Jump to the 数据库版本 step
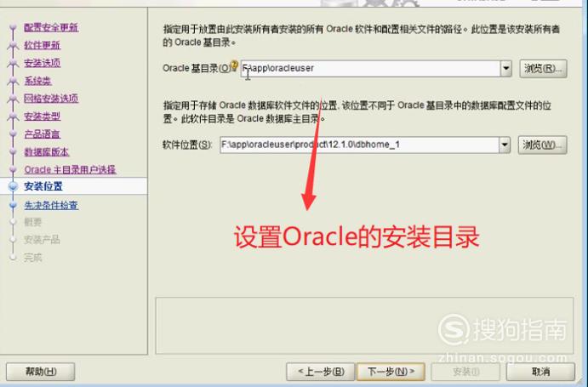The height and width of the screenshot is (387, 588). [47, 152]
